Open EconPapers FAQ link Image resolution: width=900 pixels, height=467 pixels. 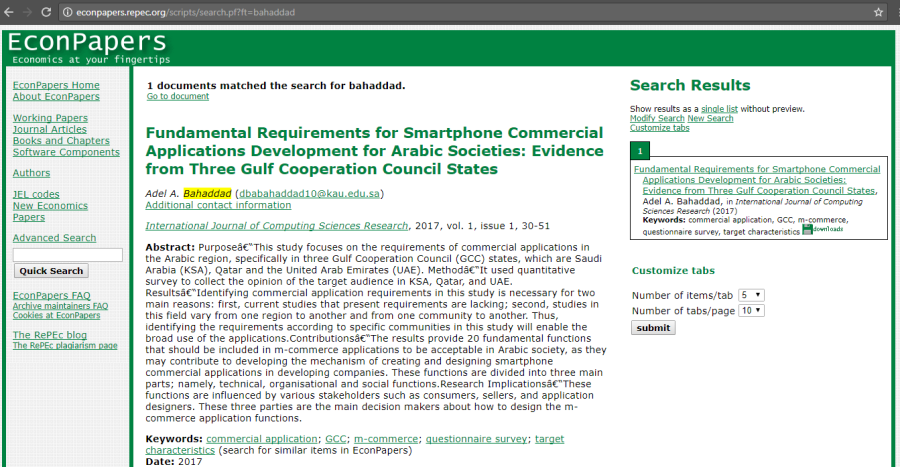[52, 295]
